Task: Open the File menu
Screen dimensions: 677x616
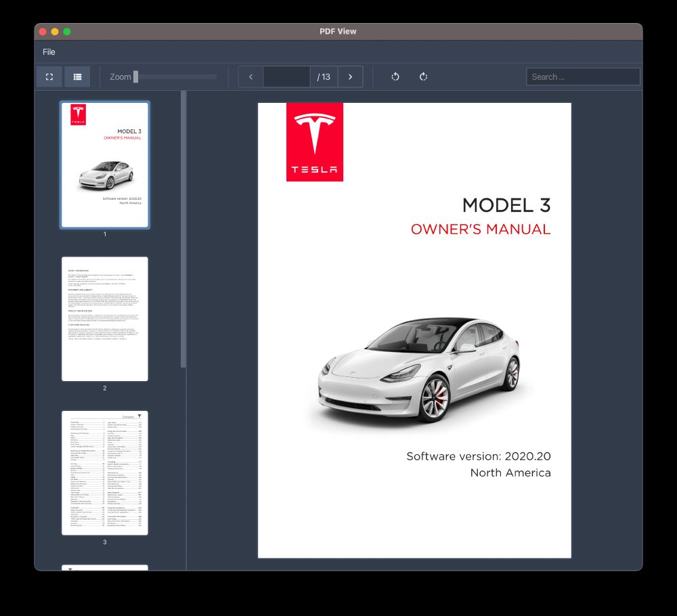Action: [x=49, y=52]
